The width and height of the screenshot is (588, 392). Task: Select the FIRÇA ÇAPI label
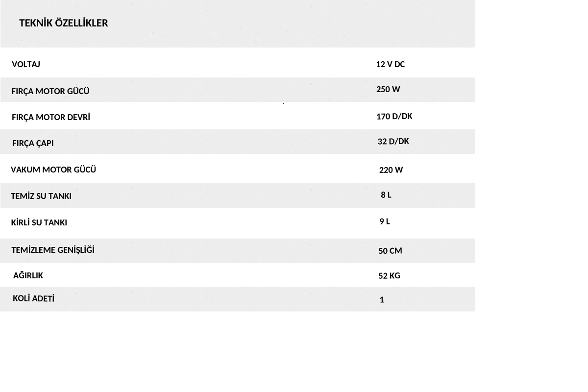tap(33, 143)
